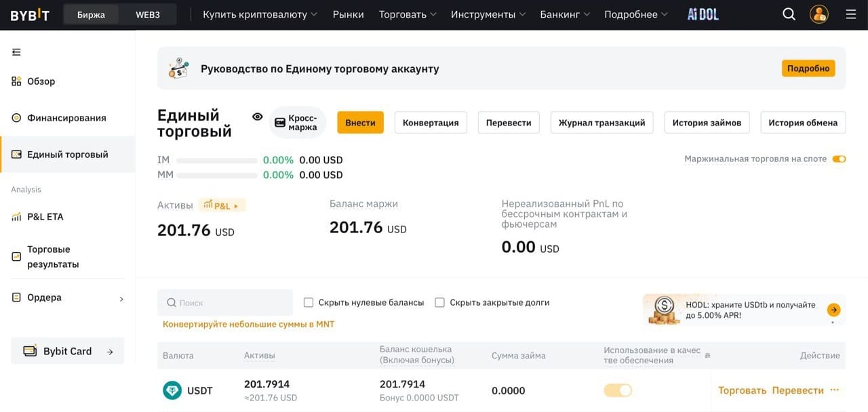Click the P&L ETA chart icon
868x412 pixels.
[16, 217]
